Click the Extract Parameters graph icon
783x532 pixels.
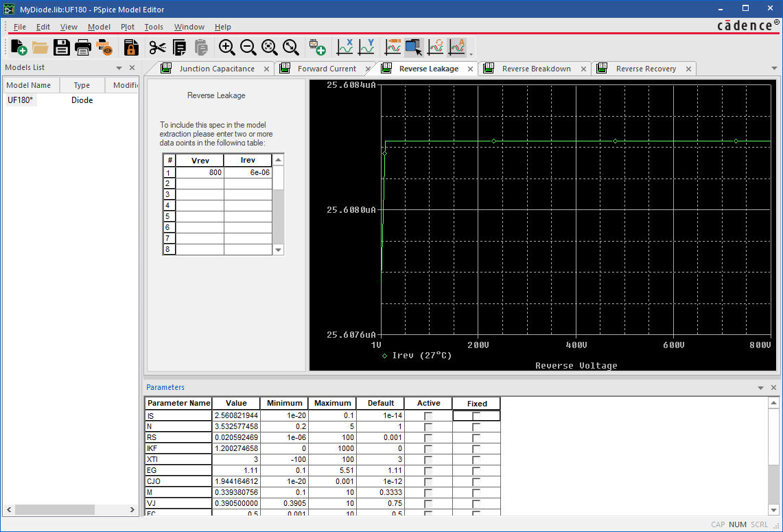457,47
